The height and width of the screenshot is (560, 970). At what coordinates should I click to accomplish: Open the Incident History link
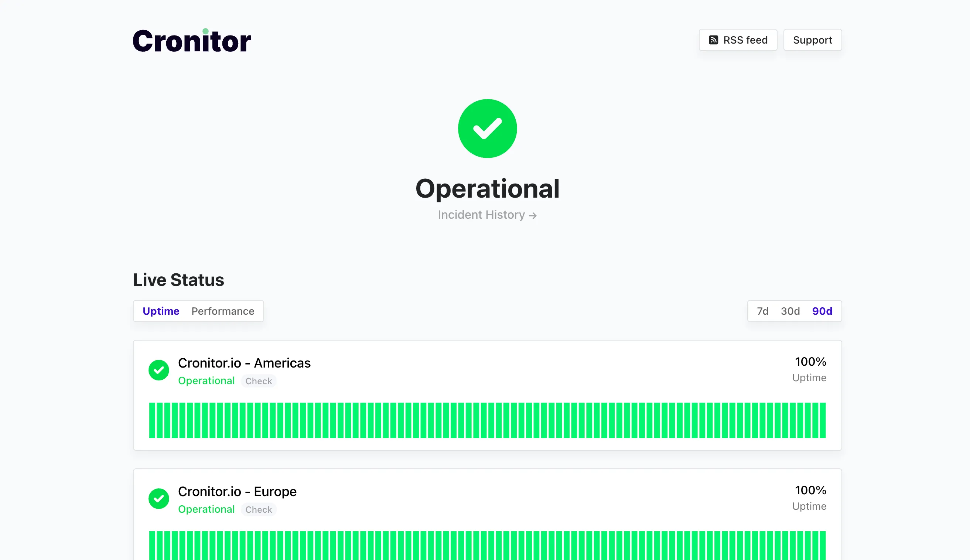487,215
